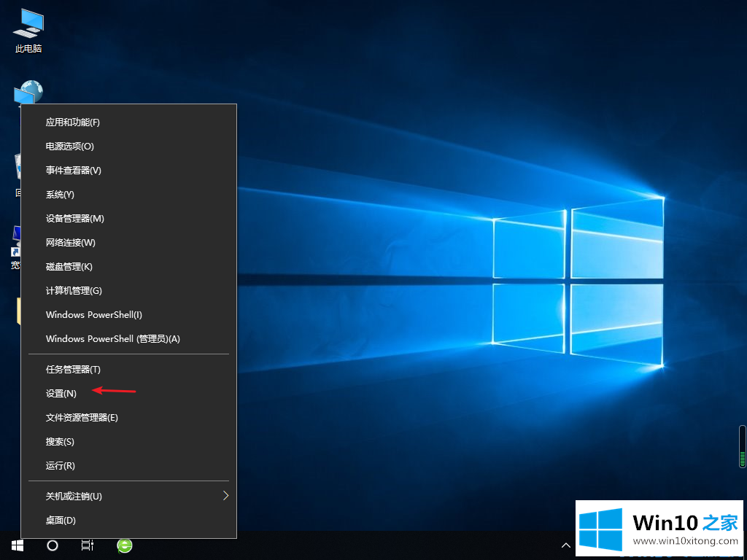Screen dimensions: 747x560
Task: Select 搜索(S) in the menu
Action: tap(128, 441)
